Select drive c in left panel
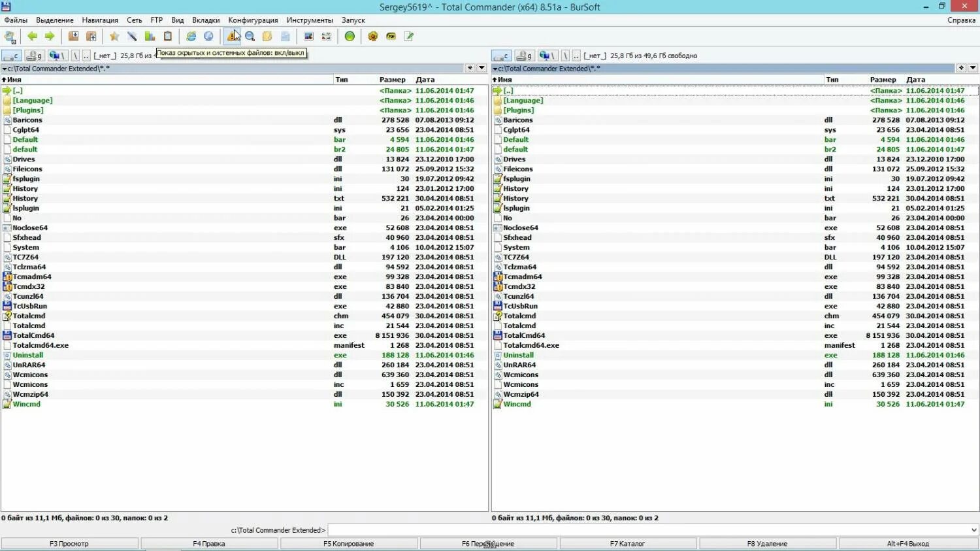 12,56
